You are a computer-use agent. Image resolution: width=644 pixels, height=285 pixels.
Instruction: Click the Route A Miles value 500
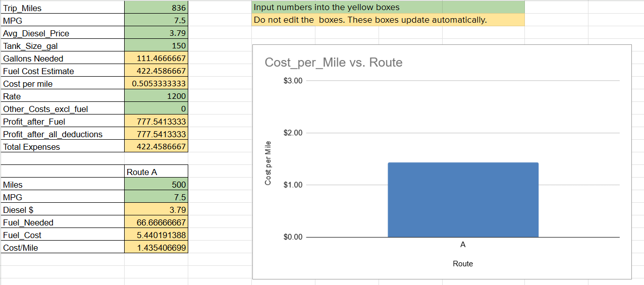pyautogui.click(x=156, y=185)
